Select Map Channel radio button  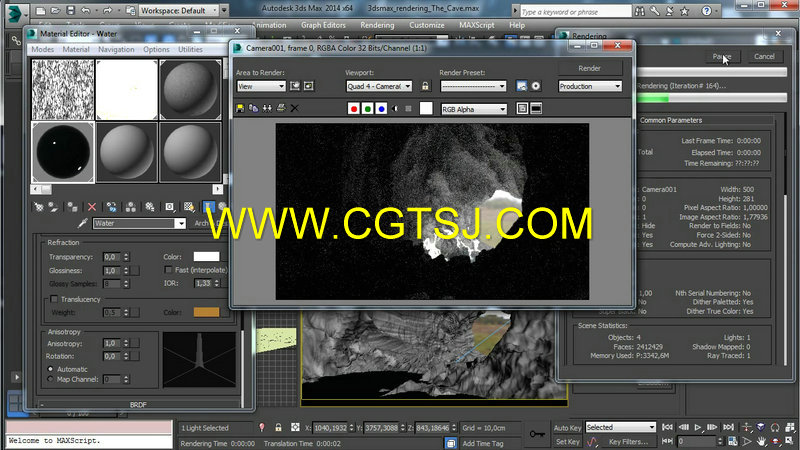50,379
